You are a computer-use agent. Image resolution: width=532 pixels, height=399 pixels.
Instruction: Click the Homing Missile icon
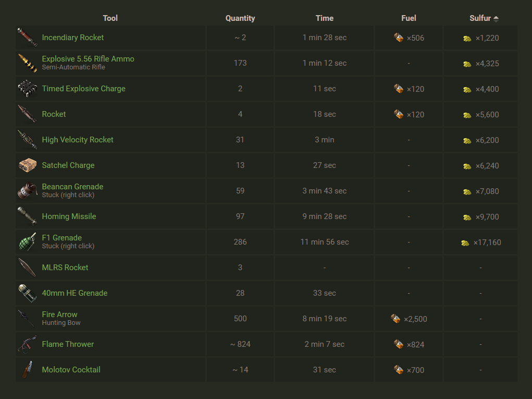[27, 216]
